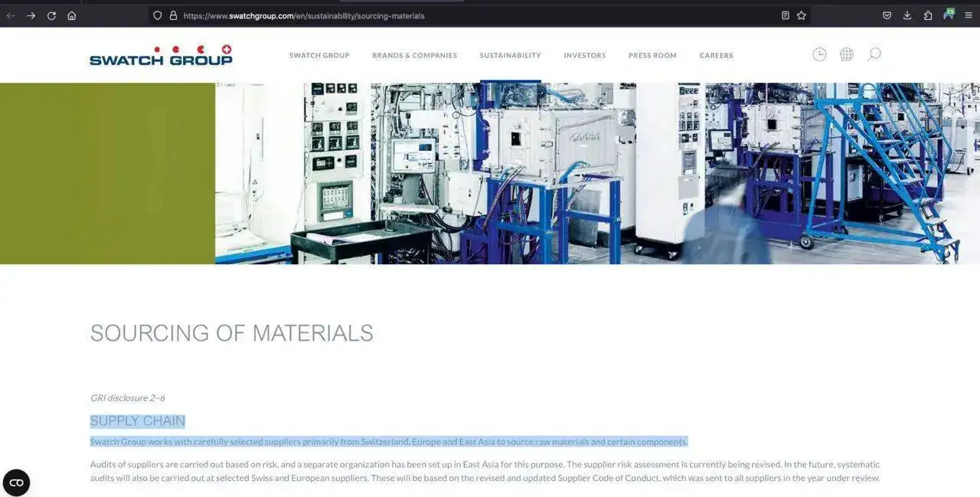The height and width of the screenshot is (497, 980).
Task: Open the browser downloads panel
Action: [x=907, y=15]
